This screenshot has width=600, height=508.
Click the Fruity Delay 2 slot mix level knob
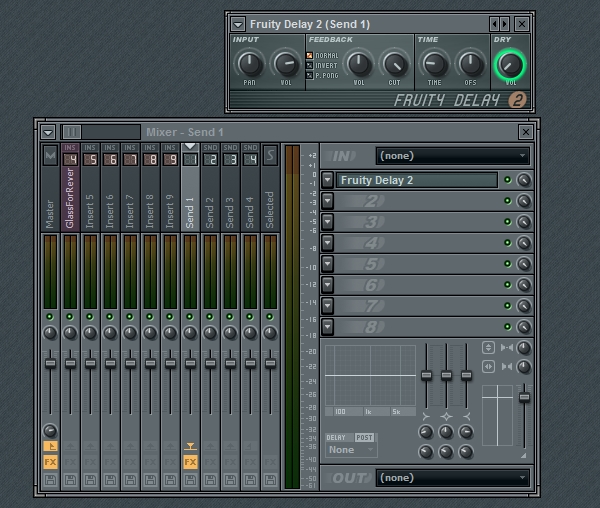coord(524,180)
